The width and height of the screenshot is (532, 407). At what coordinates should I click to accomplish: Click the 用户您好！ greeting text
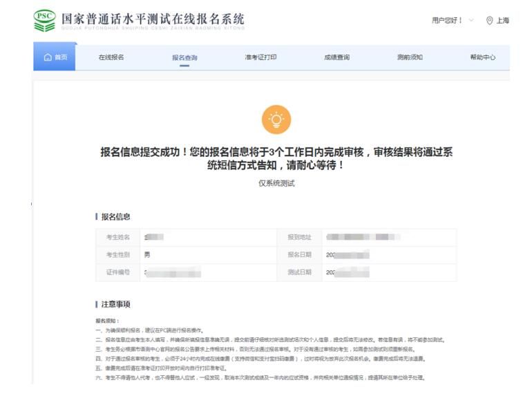pyautogui.click(x=447, y=20)
